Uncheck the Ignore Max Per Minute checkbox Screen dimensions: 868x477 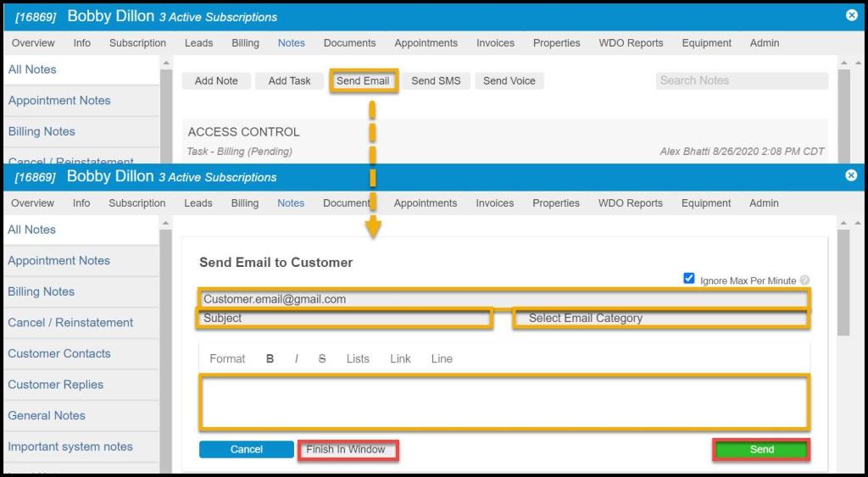pyautogui.click(x=689, y=279)
